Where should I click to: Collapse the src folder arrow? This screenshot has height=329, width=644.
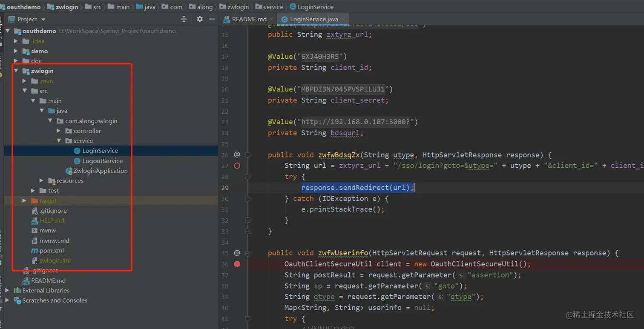tap(25, 91)
